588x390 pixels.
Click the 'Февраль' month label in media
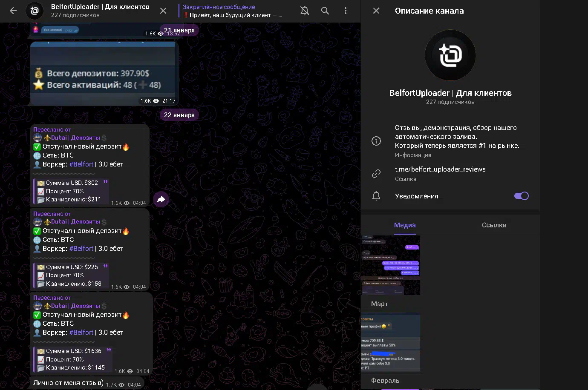385,381
